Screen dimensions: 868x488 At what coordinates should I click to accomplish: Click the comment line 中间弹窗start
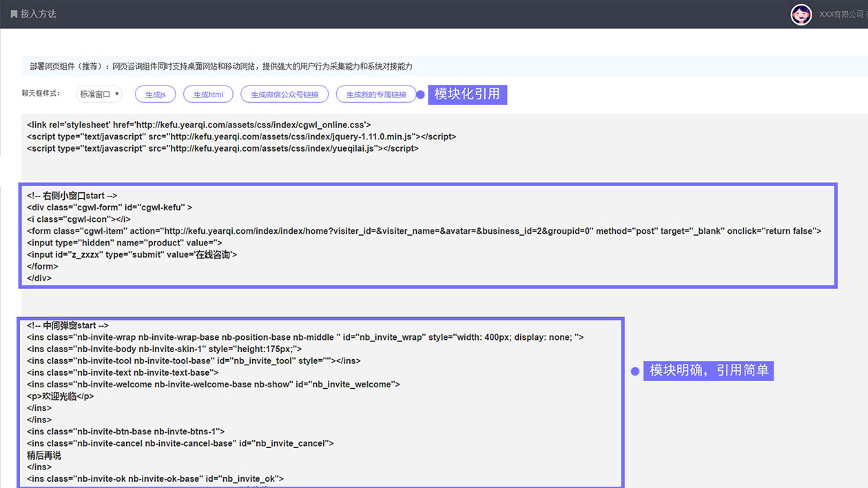click(68, 325)
